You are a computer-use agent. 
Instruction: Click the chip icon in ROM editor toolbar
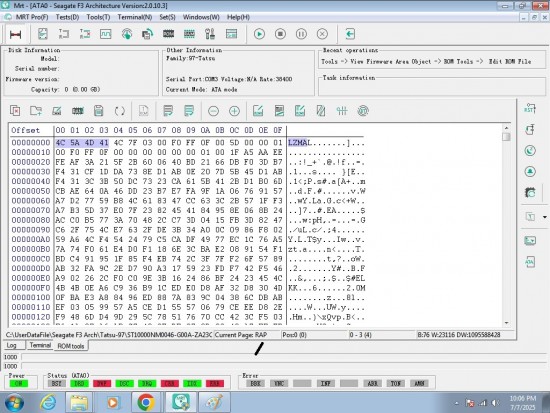[78, 111]
